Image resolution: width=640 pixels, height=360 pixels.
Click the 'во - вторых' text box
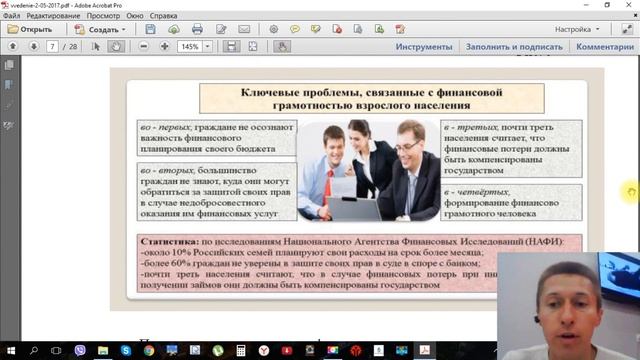tap(217, 192)
